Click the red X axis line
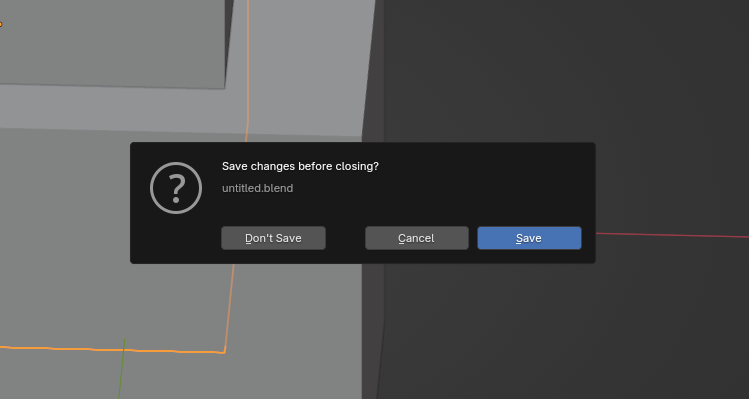Screen dimensions: 749x399 pos(672,235)
